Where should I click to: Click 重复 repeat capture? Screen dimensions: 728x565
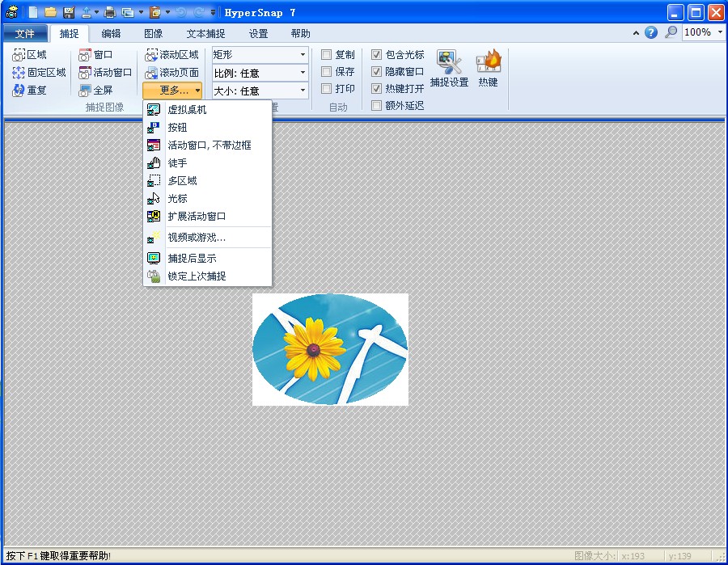(x=30, y=90)
